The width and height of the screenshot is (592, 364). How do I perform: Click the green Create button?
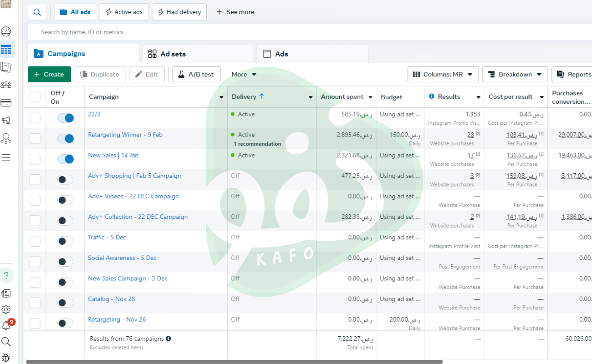click(49, 74)
